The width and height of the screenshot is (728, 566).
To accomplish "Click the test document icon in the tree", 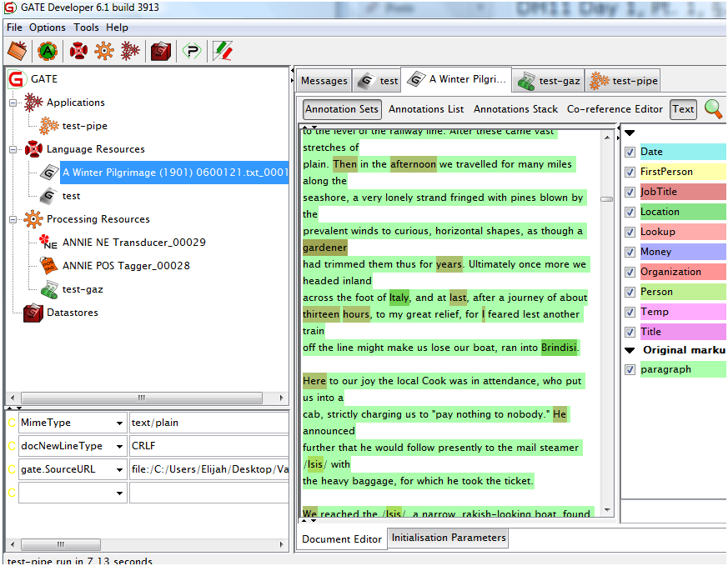I will 49,196.
